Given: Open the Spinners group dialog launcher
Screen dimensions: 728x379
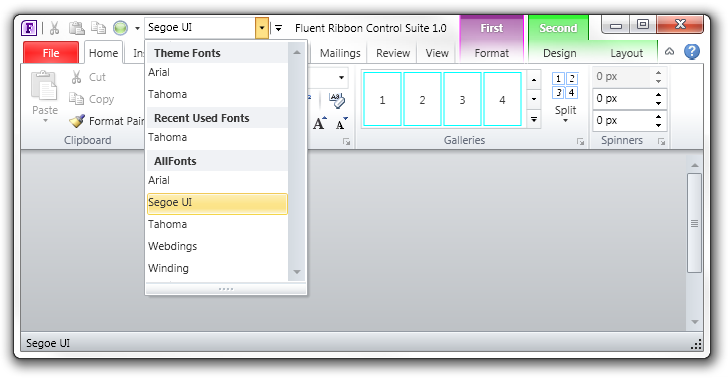Looking at the screenshot, I should tap(661, 142).
